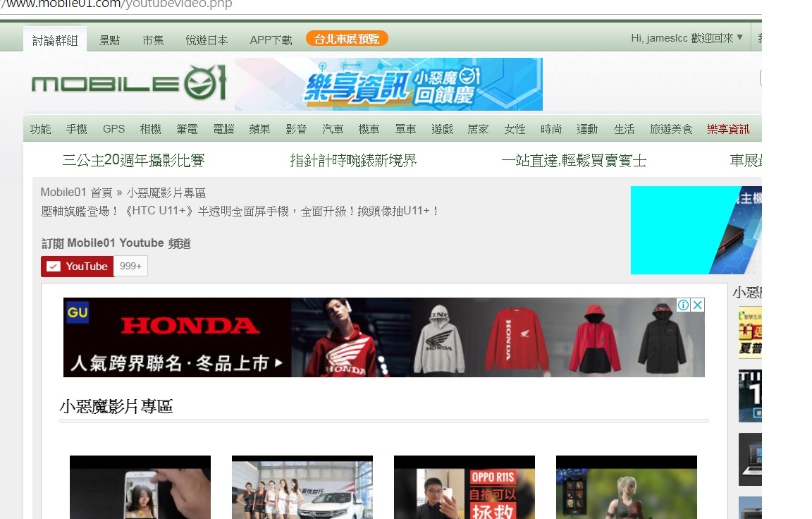
Task: Click the cyan sidebar advertisement
Action: [x=696, y=230]
